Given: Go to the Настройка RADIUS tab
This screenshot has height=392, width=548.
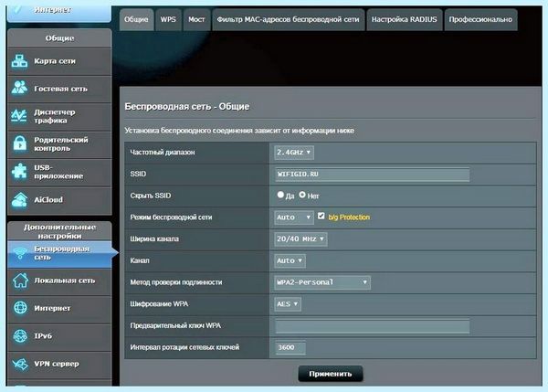Looking at the screenshot, I should (x=405, y=19).
